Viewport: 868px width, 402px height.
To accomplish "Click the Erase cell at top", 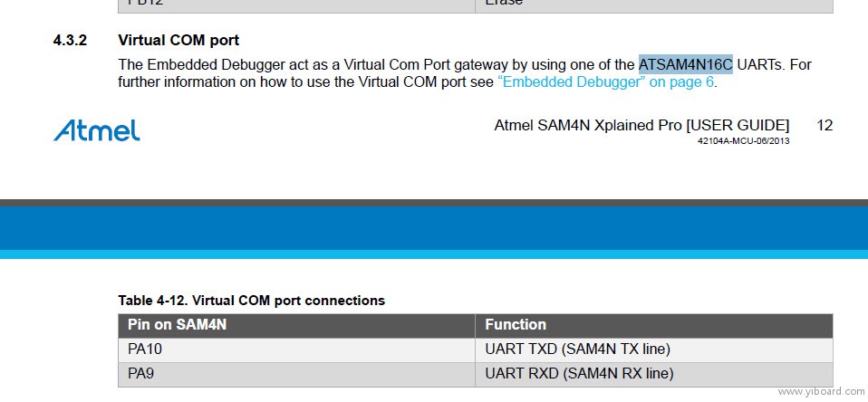I will (654, 5).
